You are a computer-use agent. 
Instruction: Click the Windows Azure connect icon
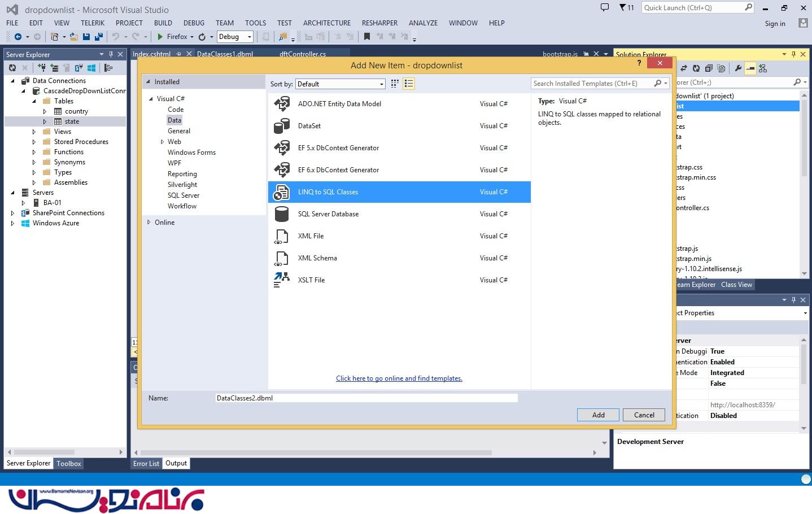(x=91, y=68)
